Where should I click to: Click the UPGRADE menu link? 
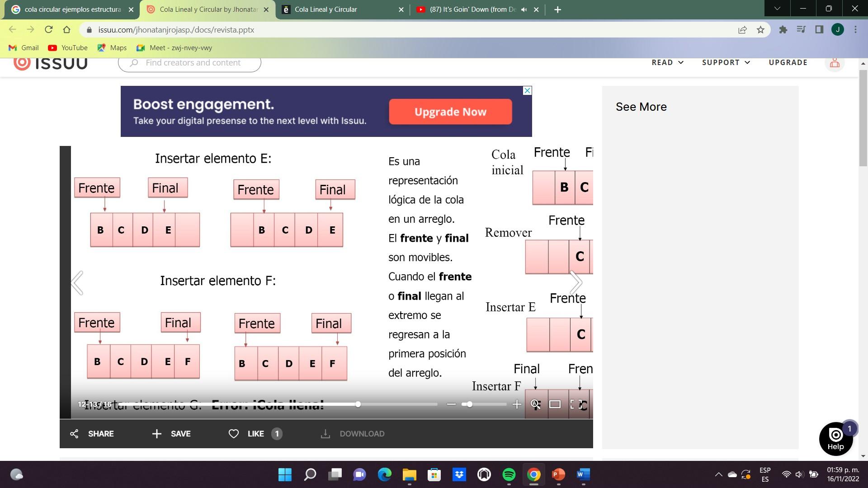tap(788, 62)
